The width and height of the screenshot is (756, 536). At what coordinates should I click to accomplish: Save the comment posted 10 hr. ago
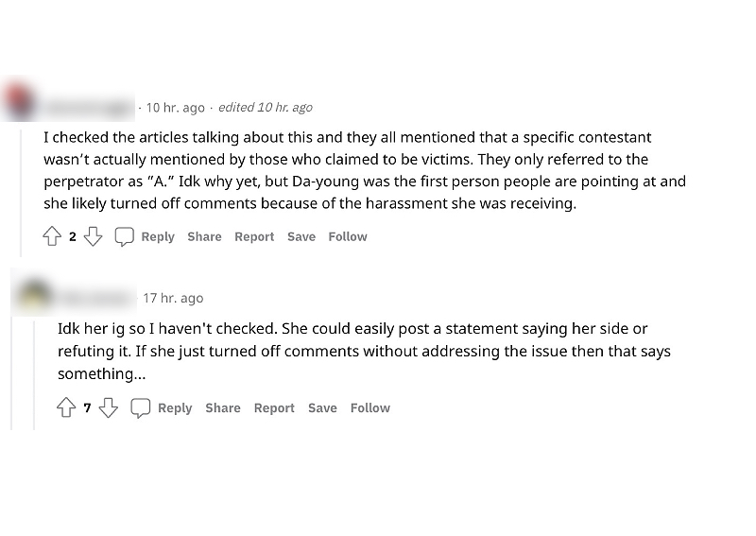click(x=301, y=236)
